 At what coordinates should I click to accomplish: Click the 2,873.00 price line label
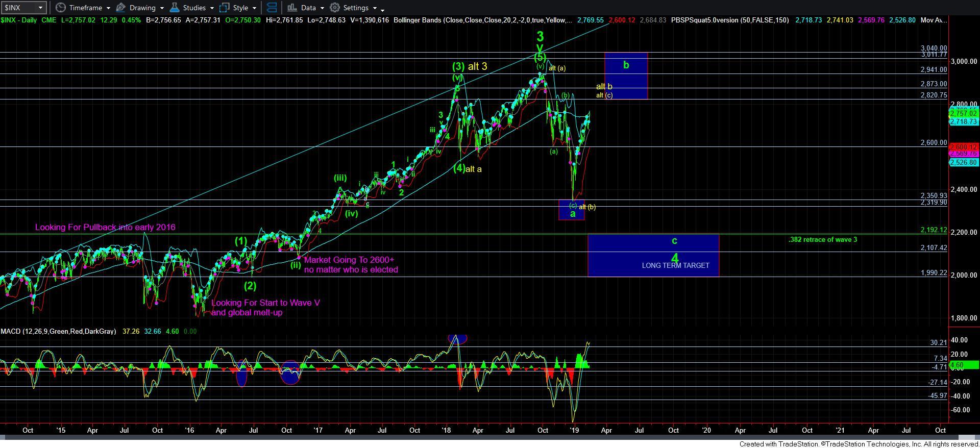pos(934,84)
